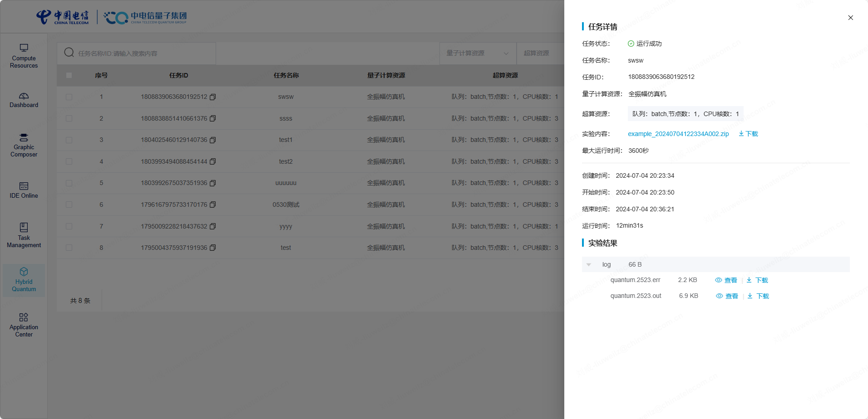This screenshot has width=868, height=419.
Task: Open the 量子计算资源 filter dropdown
Action: pyautogui.click(x=478, y=54)
